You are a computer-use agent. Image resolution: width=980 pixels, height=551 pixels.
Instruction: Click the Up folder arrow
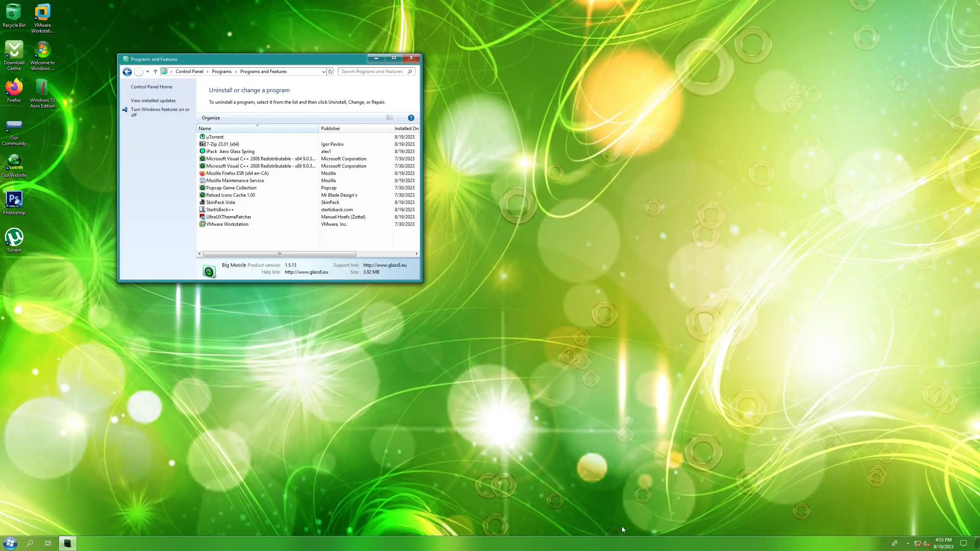tap(155, 72)
